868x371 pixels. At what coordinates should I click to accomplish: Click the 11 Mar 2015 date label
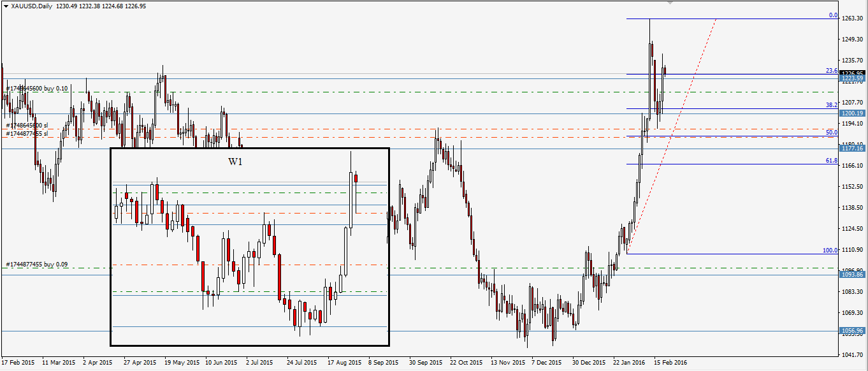coord(59,363)
